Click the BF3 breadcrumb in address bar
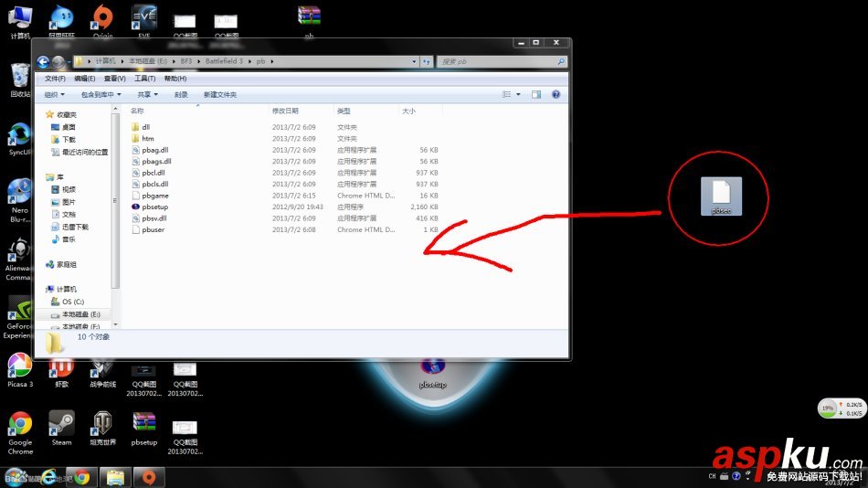Viewport: 868px width, 488px height. coord(186,61)
